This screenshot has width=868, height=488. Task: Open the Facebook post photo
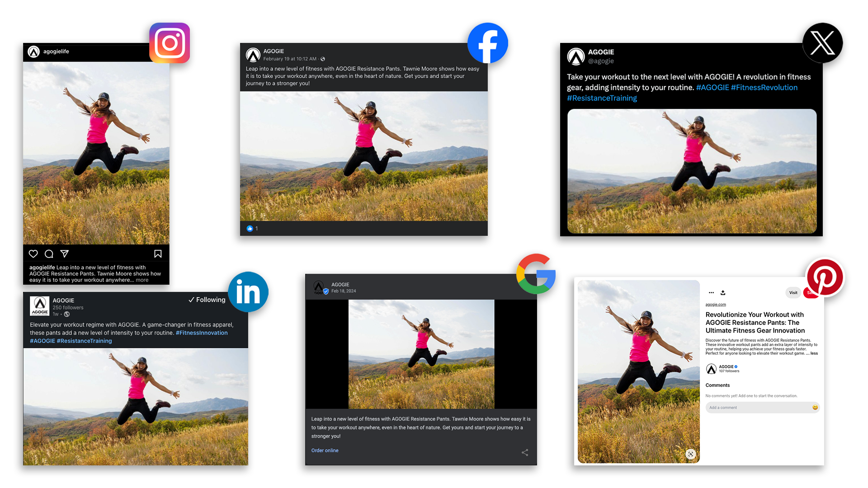(x=364, y=156)
